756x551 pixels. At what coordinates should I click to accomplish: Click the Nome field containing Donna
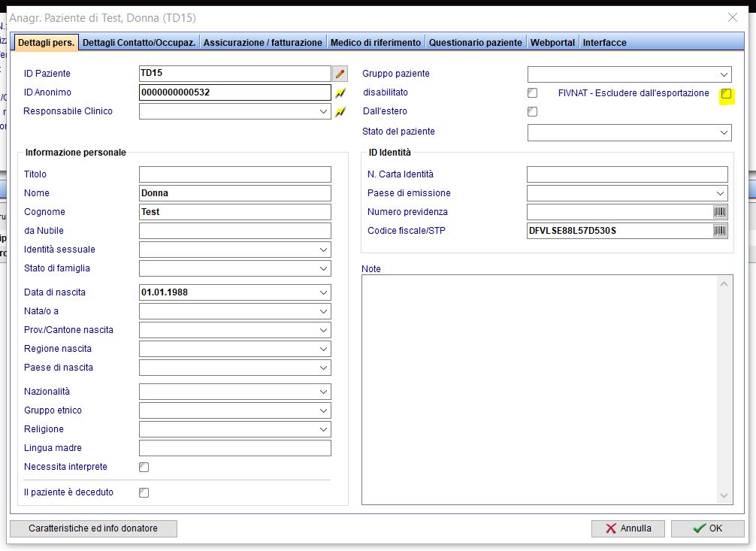tap(234, 193)
